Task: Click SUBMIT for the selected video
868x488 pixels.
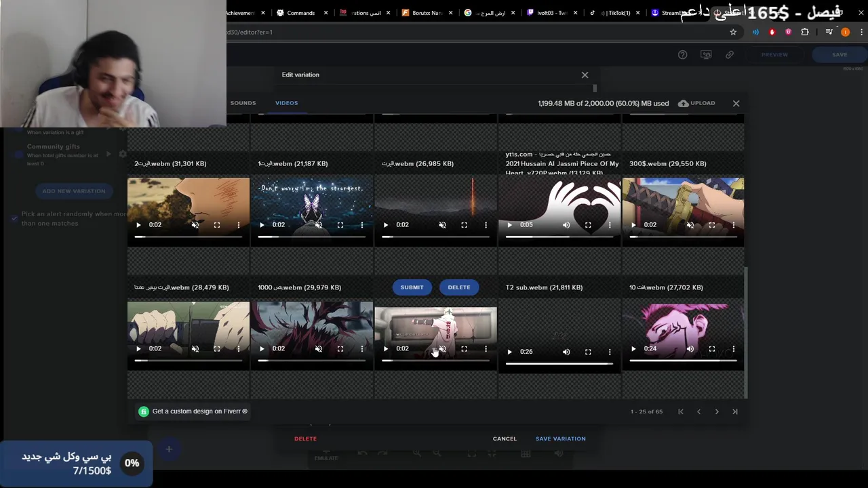Action: click(x=412, y=287)
